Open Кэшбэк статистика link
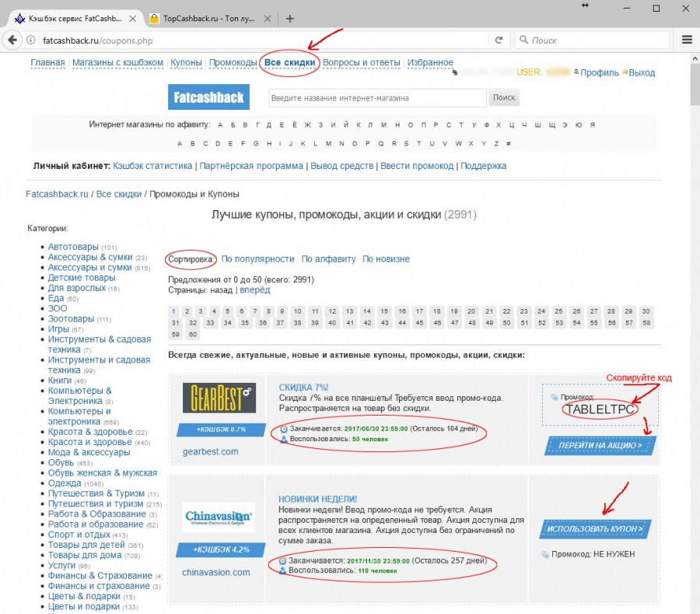 click(152, 166)
